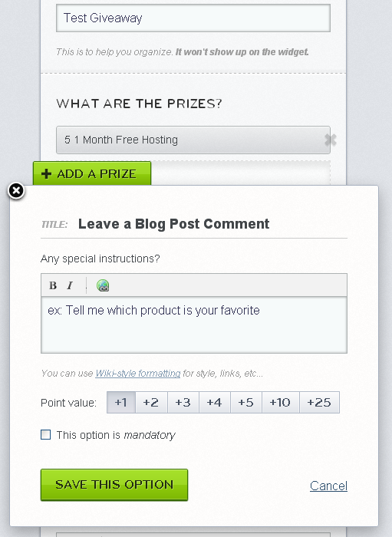Close the popup with the X icon
This screenshot has height=537, width=392.
click(16, 191)
